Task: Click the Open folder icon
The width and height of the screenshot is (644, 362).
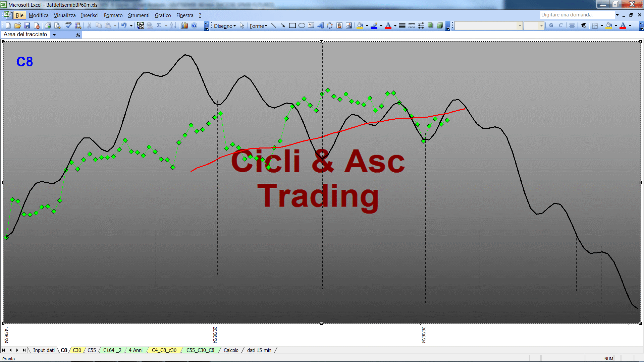Action: pyautogui.click(x=18, y=25)
